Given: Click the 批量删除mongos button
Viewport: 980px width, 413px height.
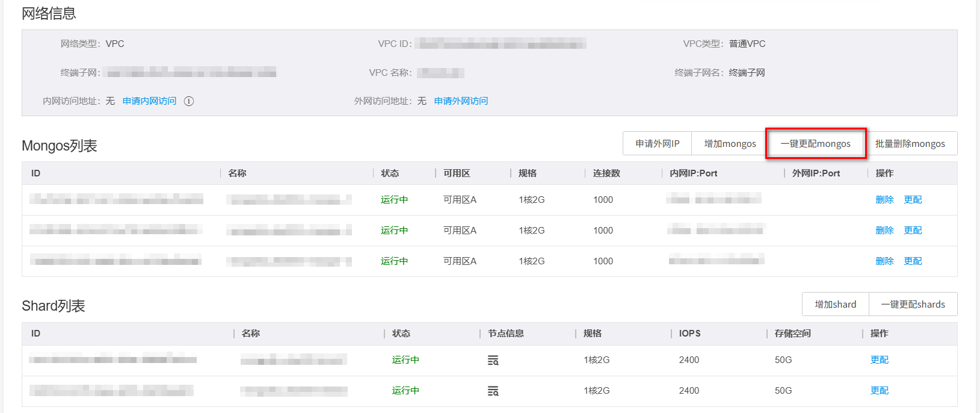Looking at the screenshot, I should (x=910, y=143).
